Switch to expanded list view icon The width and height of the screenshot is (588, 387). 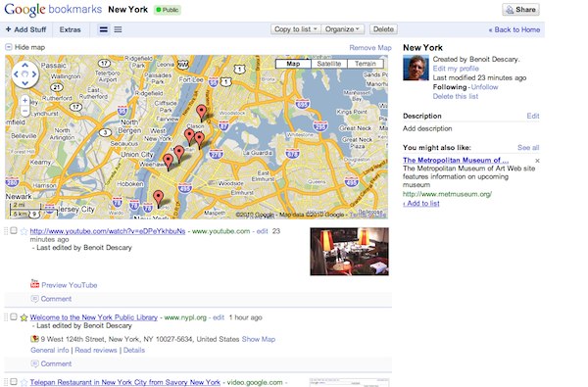pyautogui.click(x=104, y=29)
